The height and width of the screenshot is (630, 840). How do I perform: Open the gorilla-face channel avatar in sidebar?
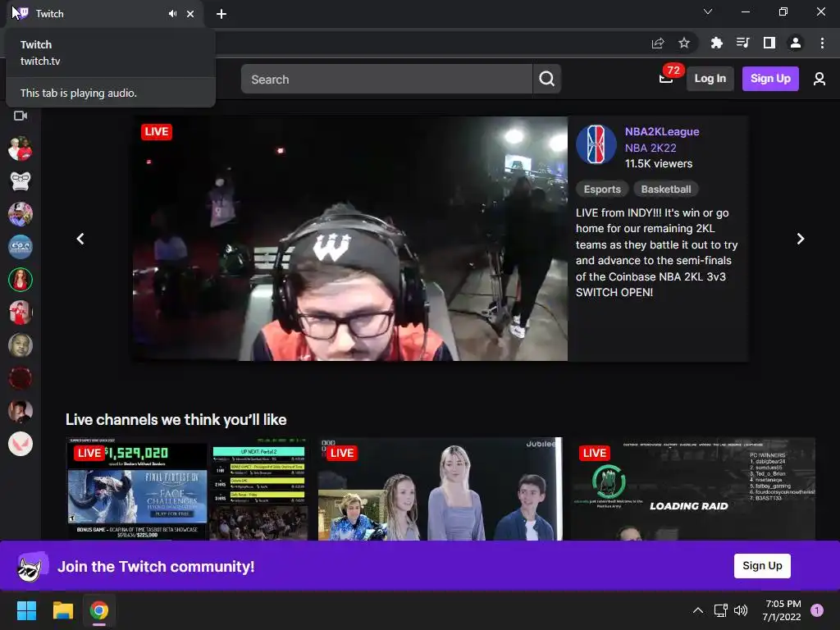click(21, 181)
